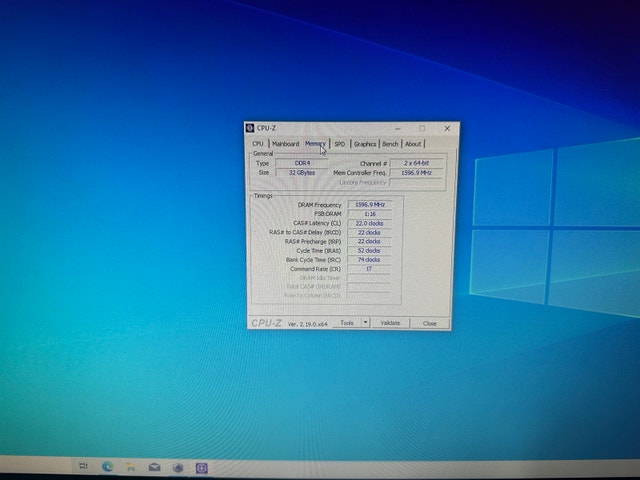Click the FSB:DRAM 1:16 value

click(x=370, y=214)
